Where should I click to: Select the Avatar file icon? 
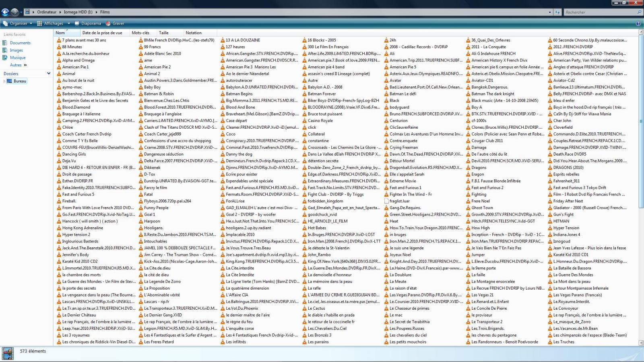(x=386, y=80)
